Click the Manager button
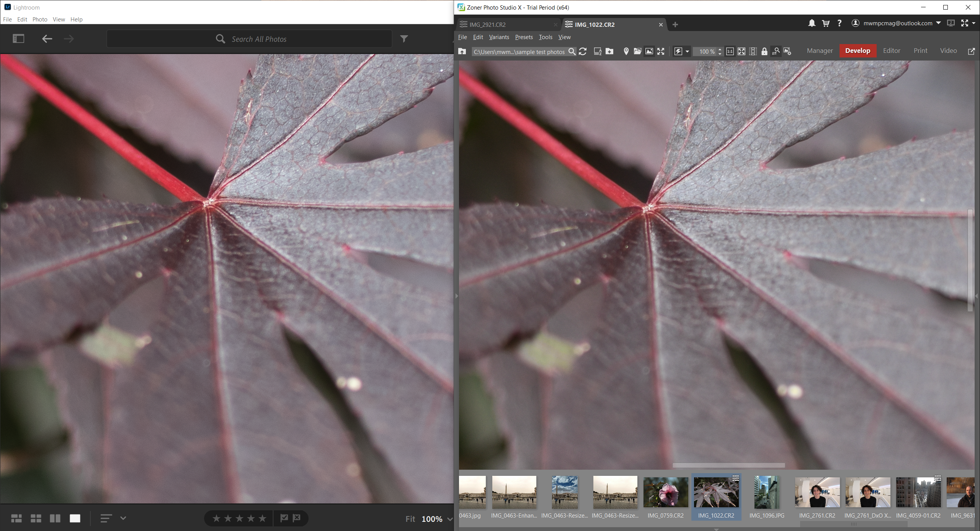Viewport: 980px width, 531px height. tap(819, 51)
